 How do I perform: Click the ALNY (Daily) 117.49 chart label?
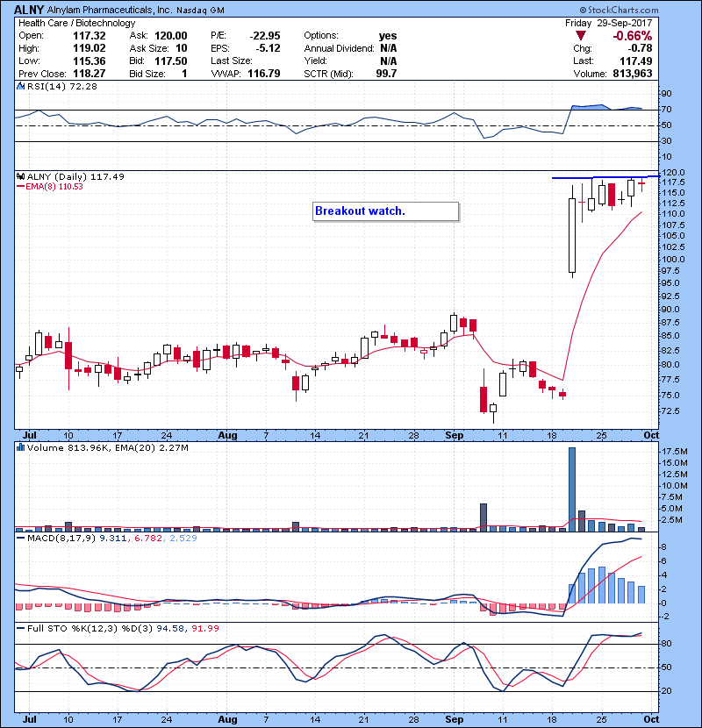pyautogui.click(x=75, y=176)
